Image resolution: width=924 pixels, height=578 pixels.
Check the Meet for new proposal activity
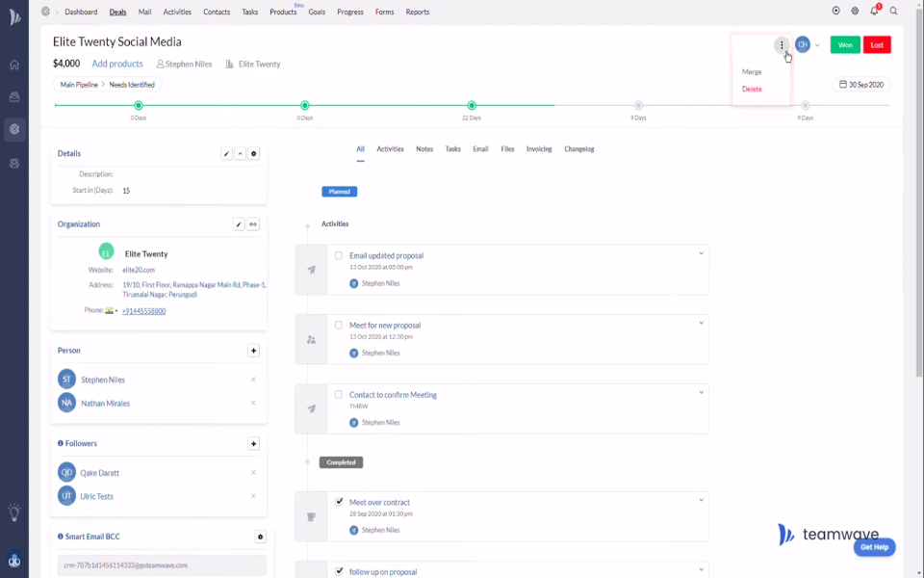(338, 325)
